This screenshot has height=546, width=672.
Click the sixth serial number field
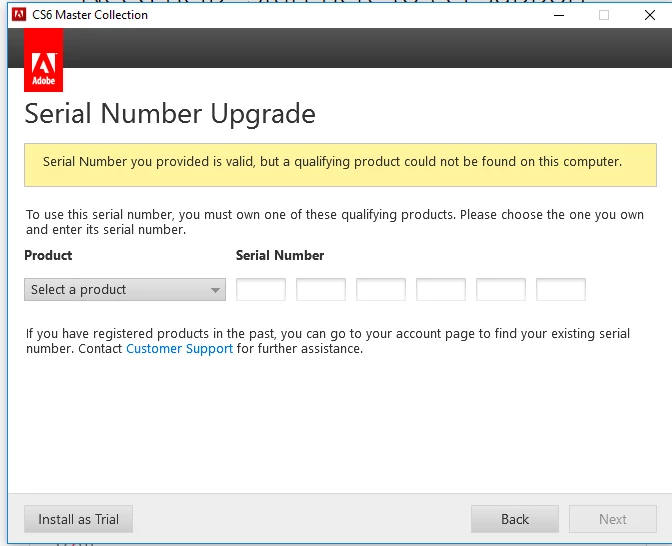pyautogui.click(x=561, y=290)
